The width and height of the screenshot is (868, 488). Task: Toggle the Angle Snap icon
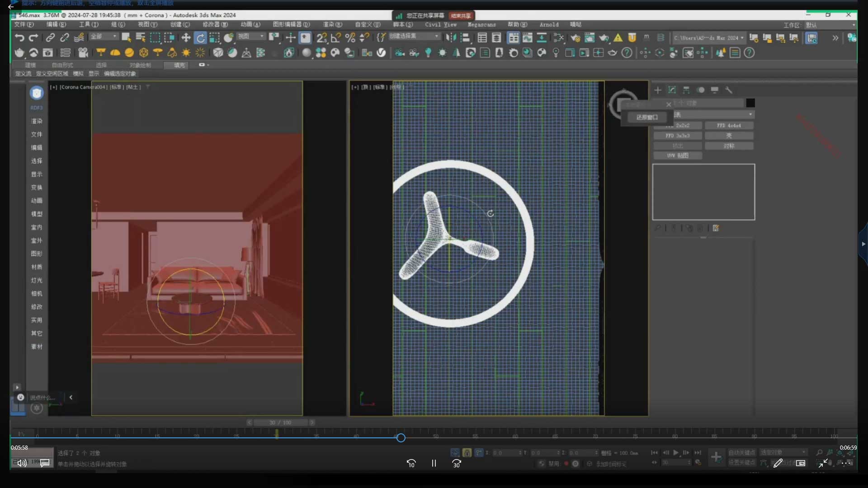tap(335, 38)
